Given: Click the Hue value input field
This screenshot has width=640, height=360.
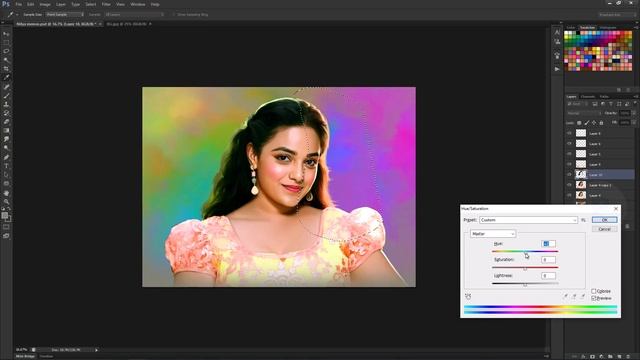Looking at the screenshot, I should coord(548,244).
